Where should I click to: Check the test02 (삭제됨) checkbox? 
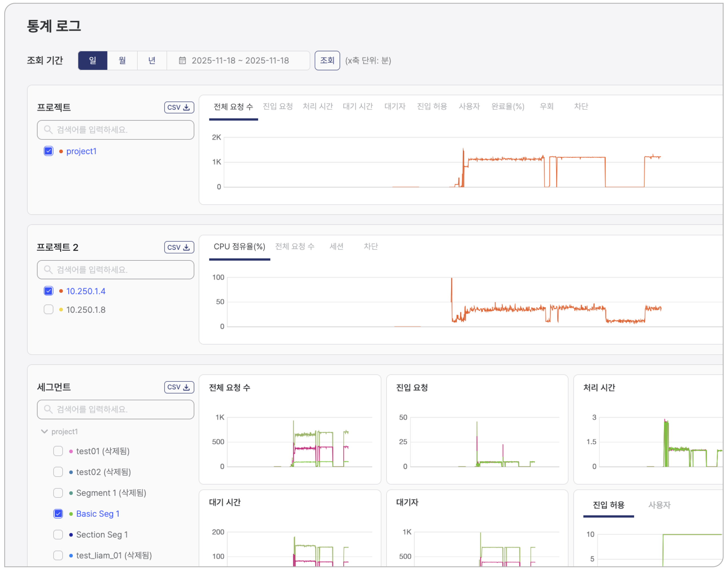click(x=58, y=472)
